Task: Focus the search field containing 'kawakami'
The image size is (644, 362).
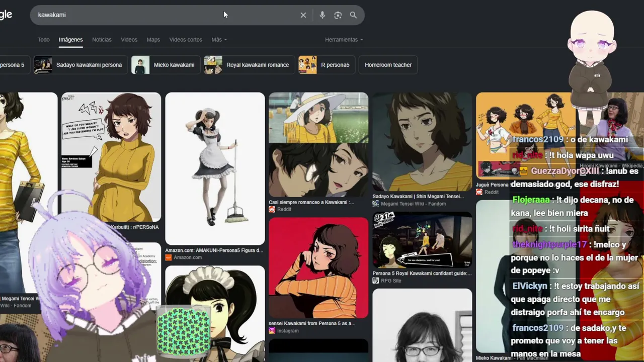Action: tap(166, 15)
